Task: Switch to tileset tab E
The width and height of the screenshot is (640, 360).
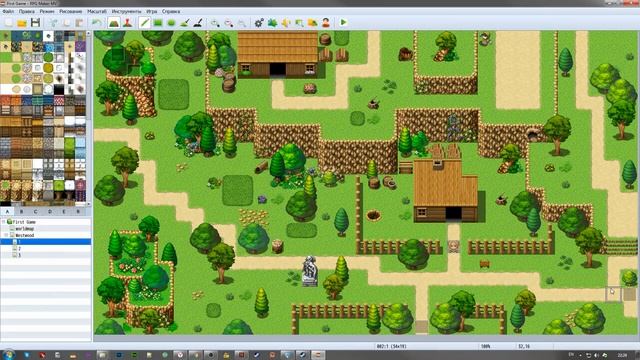Action: [64, 211]
